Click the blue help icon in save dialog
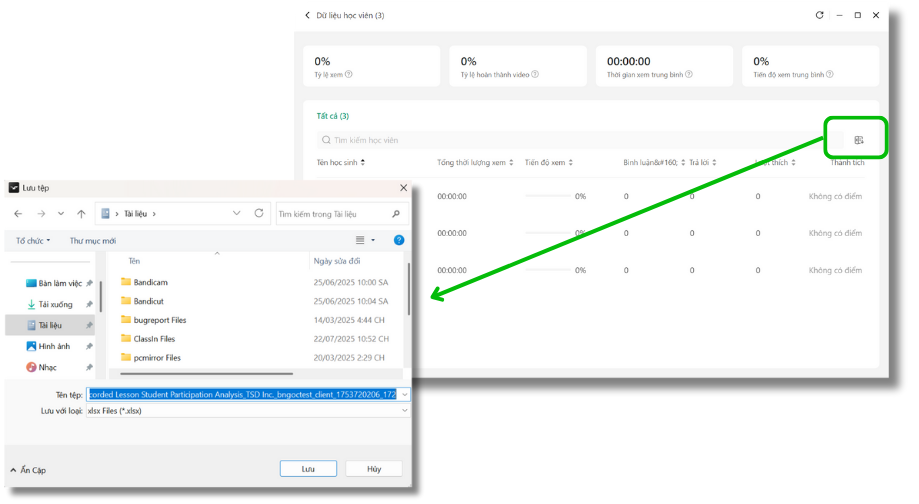This screenshot has width=919, height=504. (x=399, y=241)
